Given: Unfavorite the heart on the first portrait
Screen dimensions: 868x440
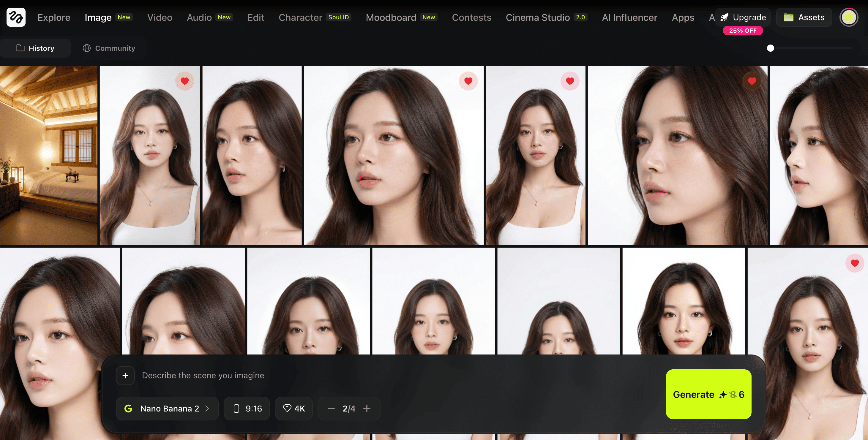Looking at the screenshot, I should (x=185, y=81).
